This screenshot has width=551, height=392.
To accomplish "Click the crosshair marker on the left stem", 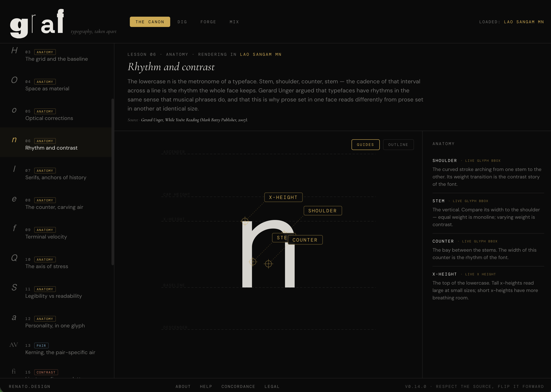I will (x=253, y=262).
